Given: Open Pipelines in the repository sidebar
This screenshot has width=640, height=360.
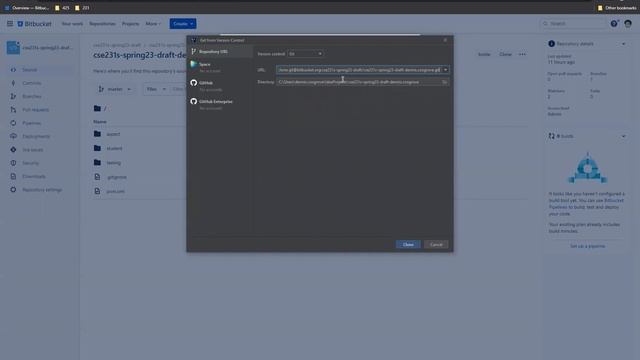Looking at the screenshot, I should 31,123.
